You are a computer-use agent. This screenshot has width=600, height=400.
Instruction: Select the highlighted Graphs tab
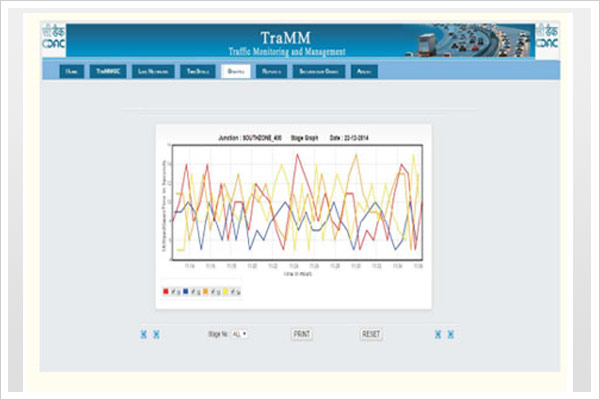tap(235, 72)
